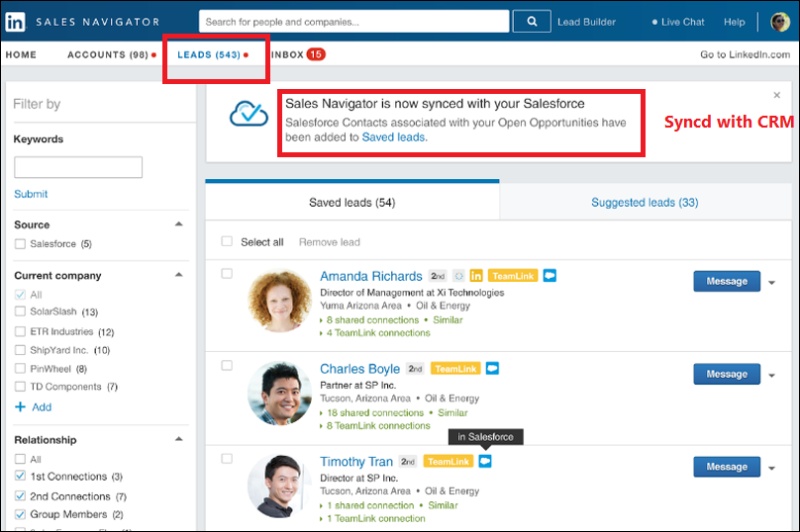Dismiss the Salesforce sync notification banner
Screen dimensions: 800x532
coord(777,95)
